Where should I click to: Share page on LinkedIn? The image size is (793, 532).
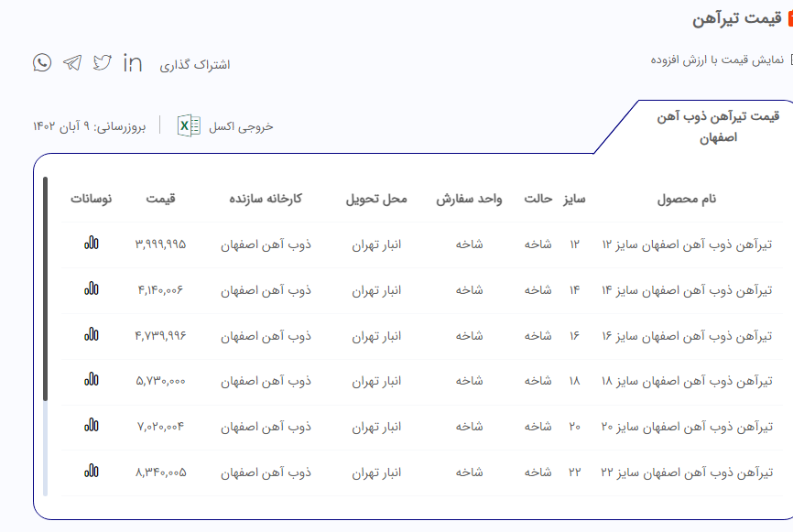point(133,63)
